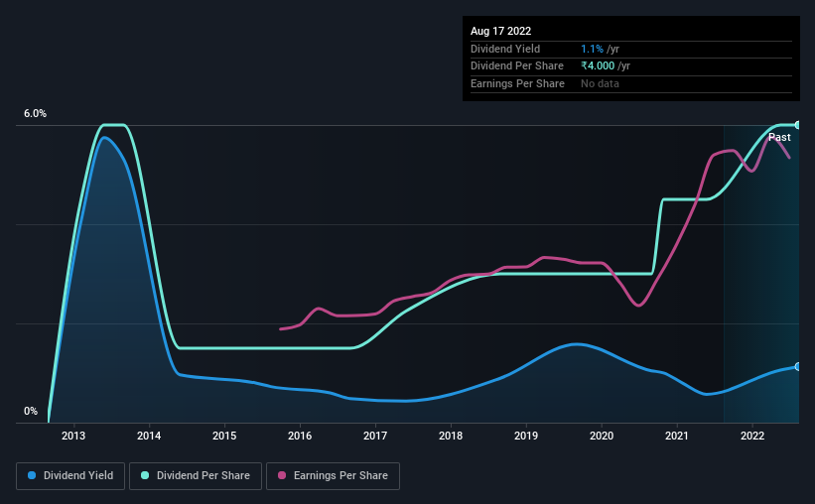Click the teal Dividend Per Share legend dot
This screenshot has width=815, height=504.
145,475
